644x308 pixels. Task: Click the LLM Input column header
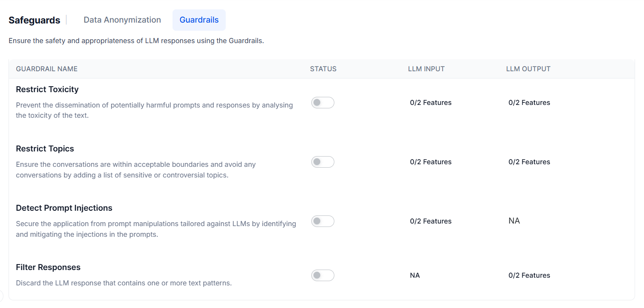(426, 69)
